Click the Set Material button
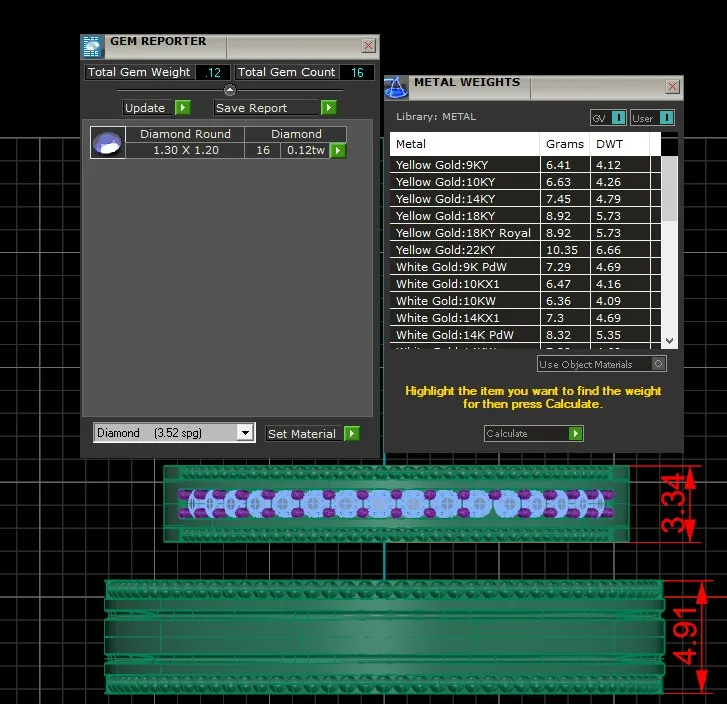The height and width of the screenshot is (704, 727). (x=304, y=434)
